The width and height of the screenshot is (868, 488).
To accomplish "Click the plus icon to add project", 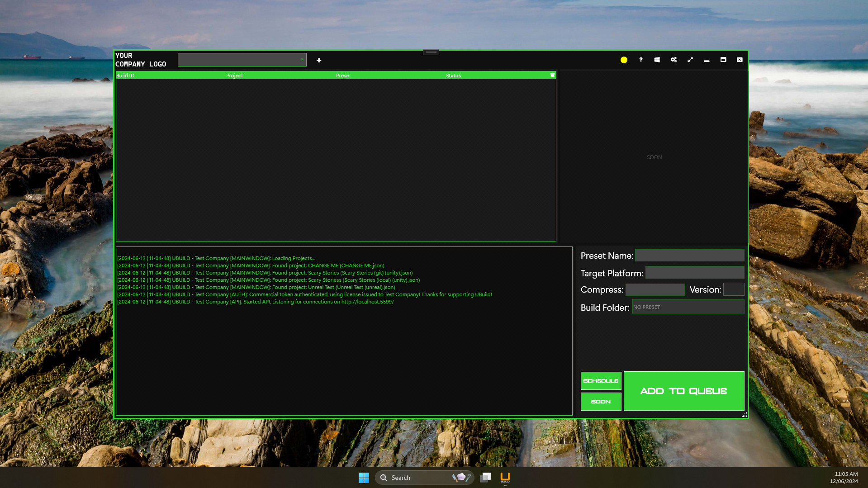I will pyautogui.click(x=319, y=60).
